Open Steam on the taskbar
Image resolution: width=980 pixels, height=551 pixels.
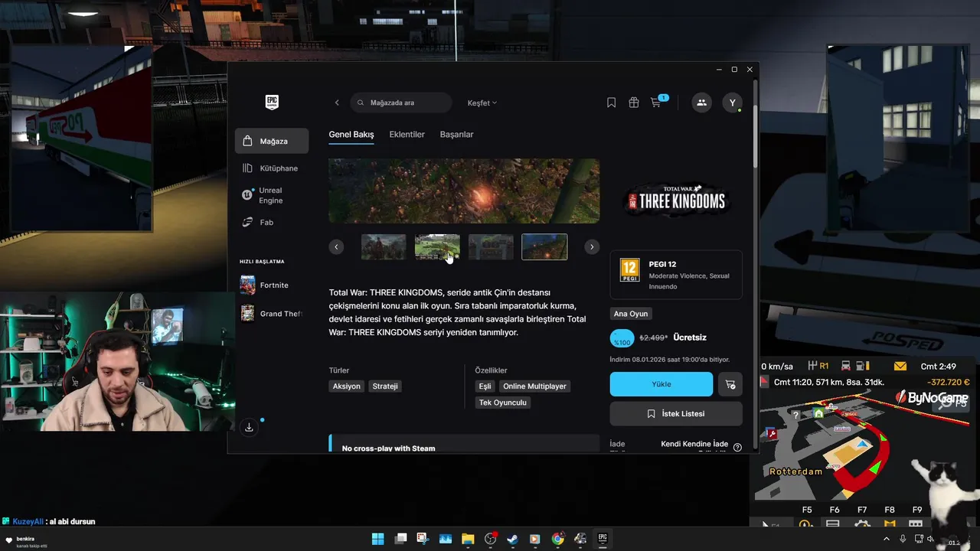512,539
